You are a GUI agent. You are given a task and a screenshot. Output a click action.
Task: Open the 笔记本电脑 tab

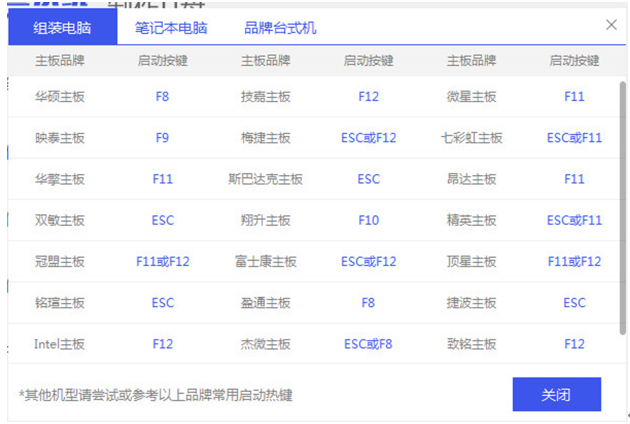171,27
